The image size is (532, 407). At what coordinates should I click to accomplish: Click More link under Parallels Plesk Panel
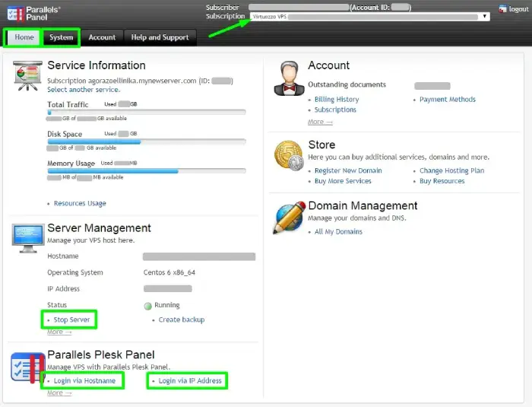(x=59, y=393)
